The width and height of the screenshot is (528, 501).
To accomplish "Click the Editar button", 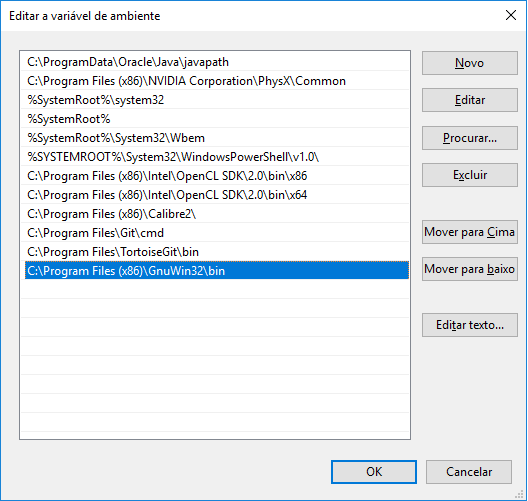I will (x=470, y=100).
